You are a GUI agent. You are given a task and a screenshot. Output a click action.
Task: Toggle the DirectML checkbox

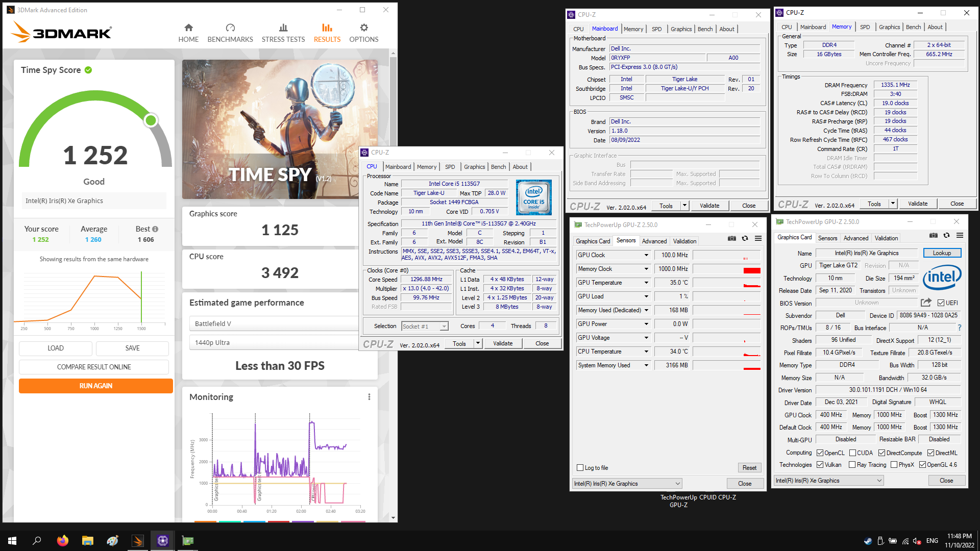point(930,453)
